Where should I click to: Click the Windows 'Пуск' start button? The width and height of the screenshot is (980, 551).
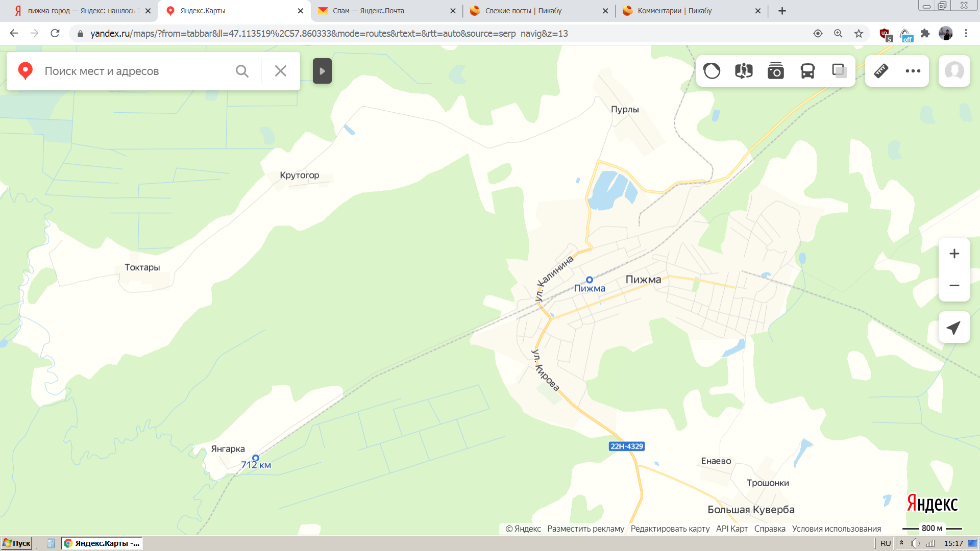[17, 543]
